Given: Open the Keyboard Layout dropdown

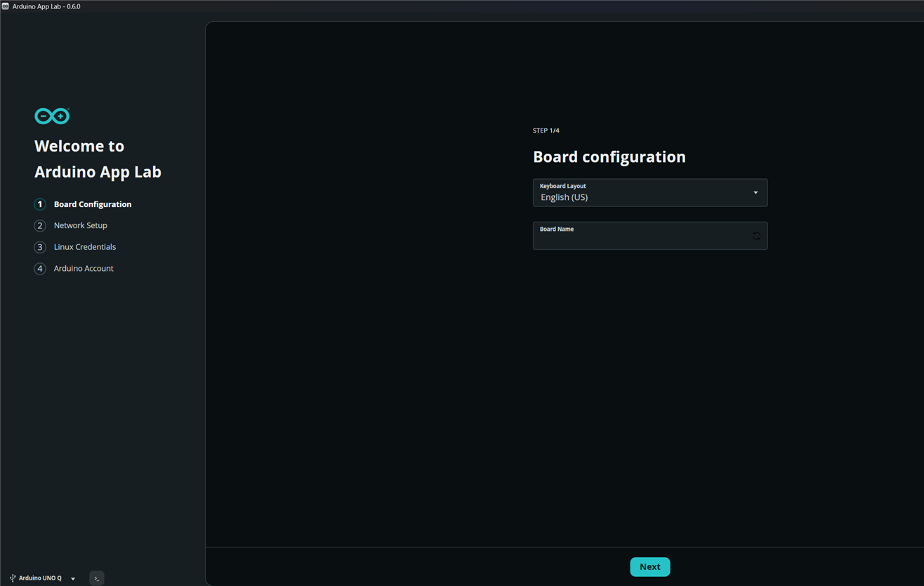Looking at the screenshot, I should pyautogui.click(x=649, y=193).
